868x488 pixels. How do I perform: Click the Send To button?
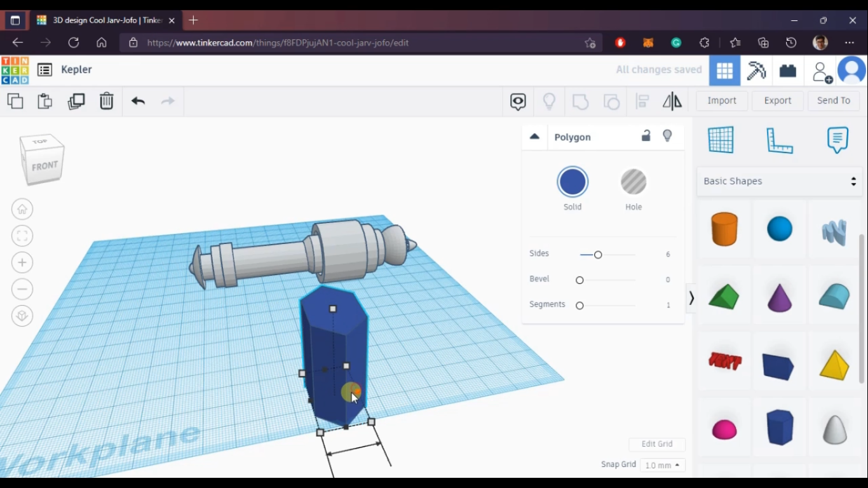[x=834, y=100]
